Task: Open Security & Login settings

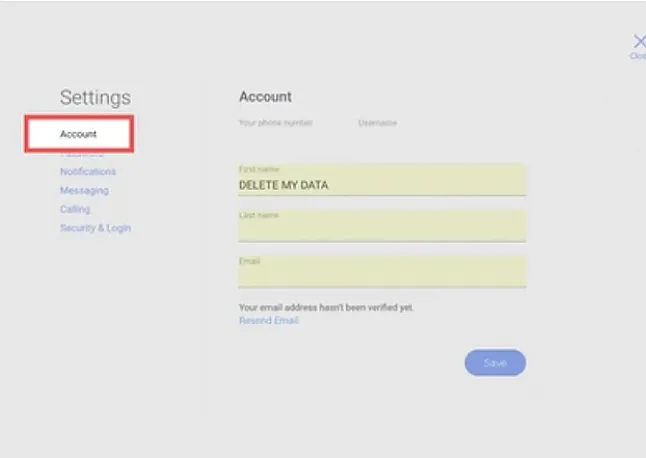Action: [95, 228]
